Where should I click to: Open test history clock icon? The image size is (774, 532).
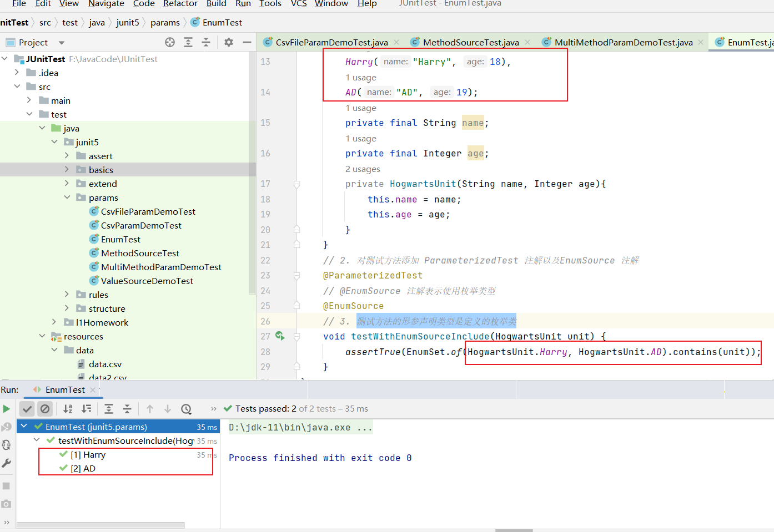pos(187,409)
